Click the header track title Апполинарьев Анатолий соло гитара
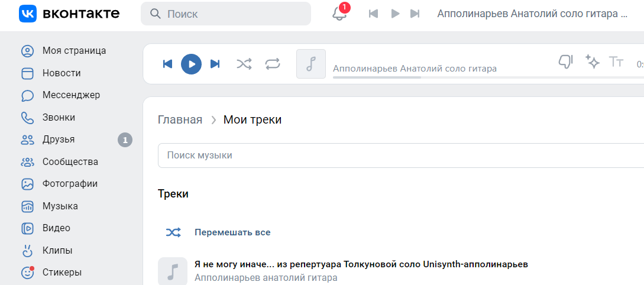 (x=532, y=14)
